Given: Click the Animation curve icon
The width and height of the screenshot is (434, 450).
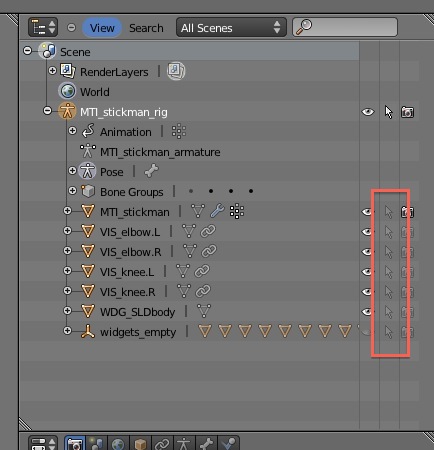Looking at the screenshot, I should tap(88, 131).
